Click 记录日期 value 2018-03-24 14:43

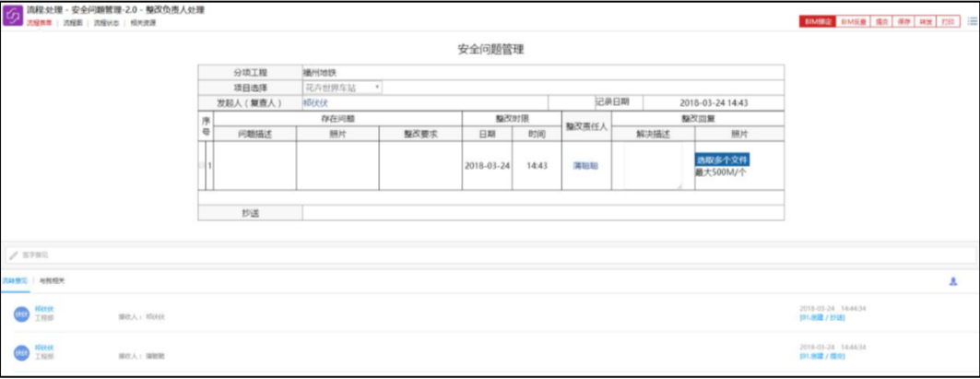pos(714,102)
